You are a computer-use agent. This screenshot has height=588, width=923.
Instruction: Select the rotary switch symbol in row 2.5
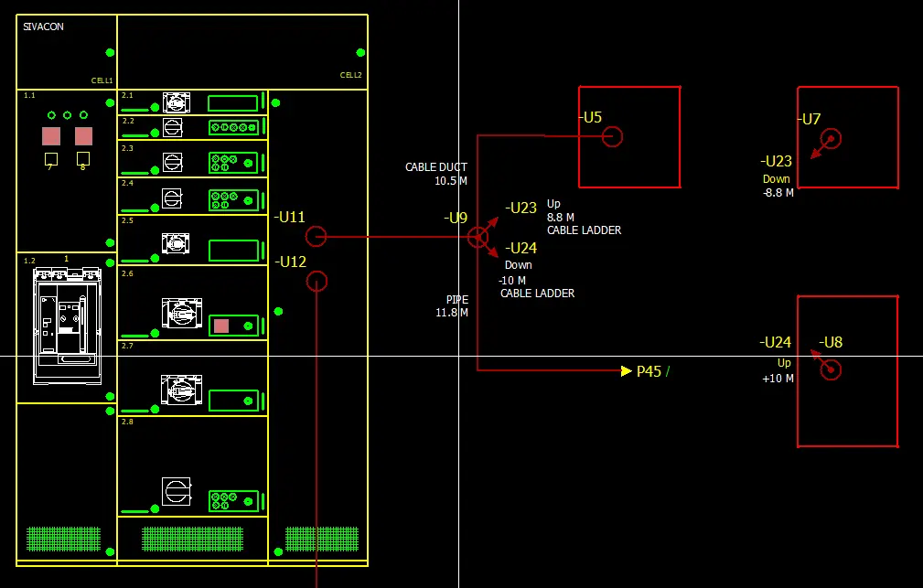[x=176, y=242]
